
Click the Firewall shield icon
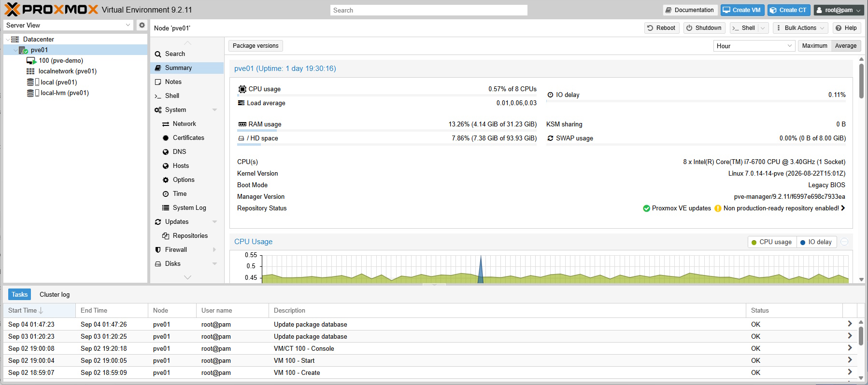tap(158, 250)
